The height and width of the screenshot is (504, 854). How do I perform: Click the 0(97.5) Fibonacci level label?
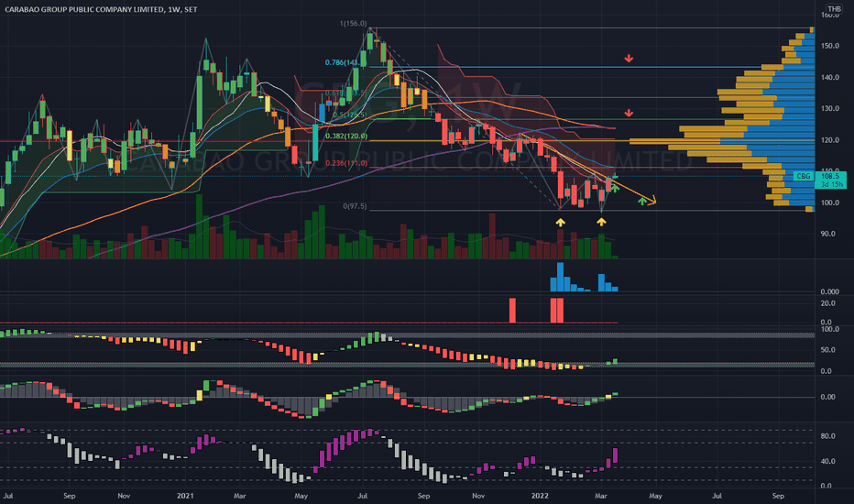[355, 206]
